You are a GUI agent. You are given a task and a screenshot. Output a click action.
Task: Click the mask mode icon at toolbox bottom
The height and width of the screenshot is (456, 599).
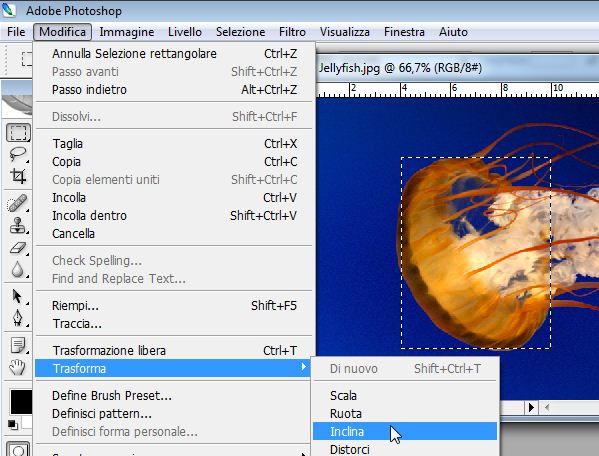18,449
